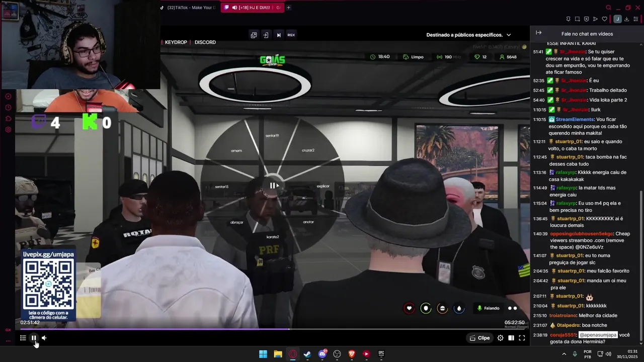This screenshot has width=644, height=362.
Task: Click username rafaxyrp on 'Kkkkk energia' message
Action: (566, 172)
